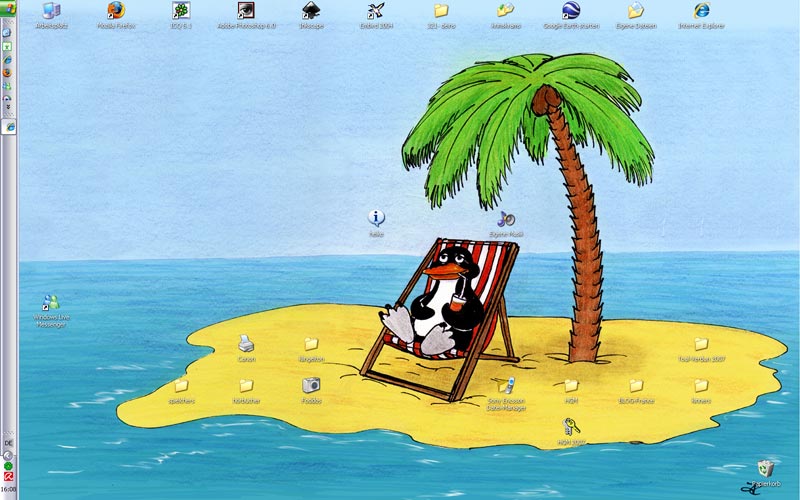Open the Eigene Dateien folder
Viewport: 800px width, 500px height.
(x=636, y=12)
